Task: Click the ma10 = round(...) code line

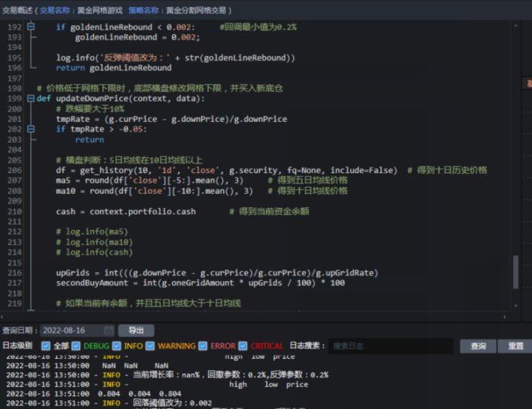Action: [154, 191]
